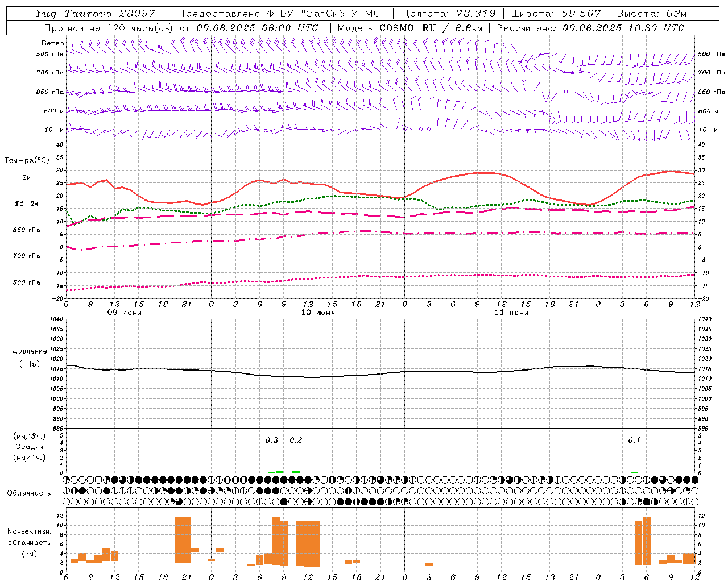Click the Td 2м dew point legend label
The image size is (728, 582).
(x=27, y=203)
